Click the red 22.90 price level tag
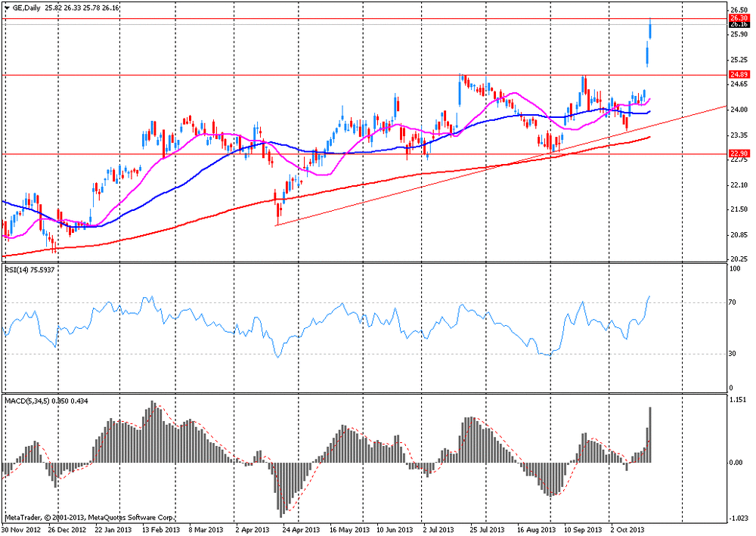The image size is (756, 536). coord(739,153)
